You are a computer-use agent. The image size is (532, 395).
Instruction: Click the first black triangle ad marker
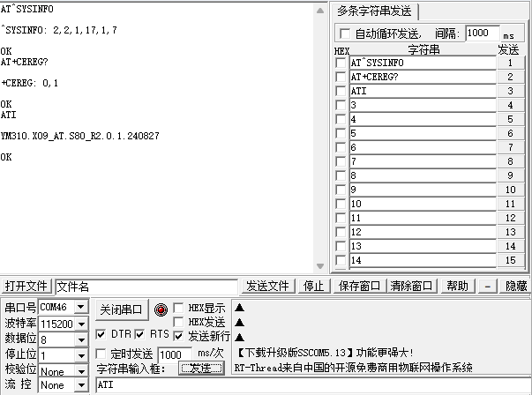point(240,308)
